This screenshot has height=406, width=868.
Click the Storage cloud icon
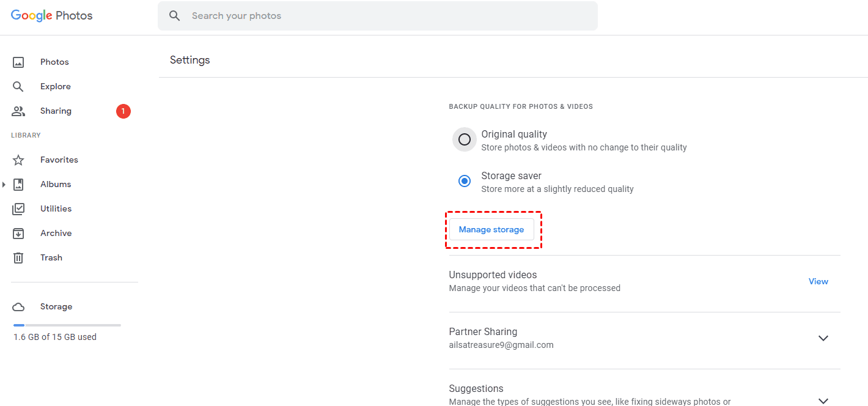pos(18,307)
